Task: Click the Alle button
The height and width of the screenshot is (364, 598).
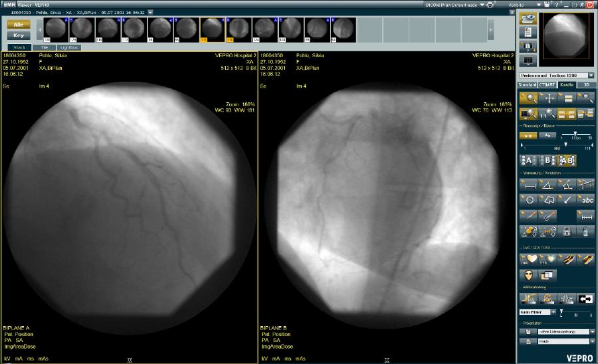Action: (19, 25)
